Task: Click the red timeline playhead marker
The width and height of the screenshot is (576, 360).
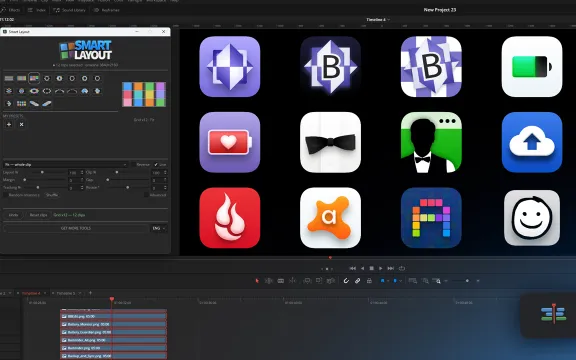Action: tap(112, 299)
